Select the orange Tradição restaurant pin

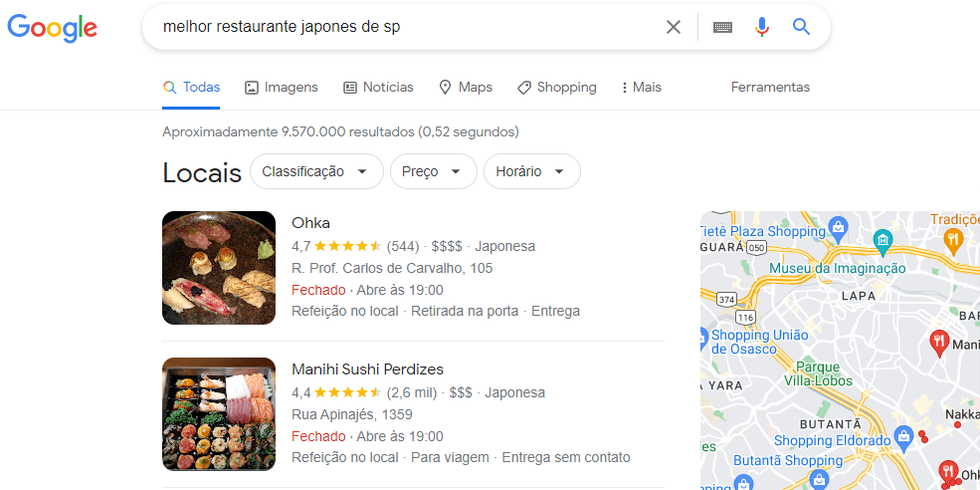pyautogui.click(x=953, y=241)
